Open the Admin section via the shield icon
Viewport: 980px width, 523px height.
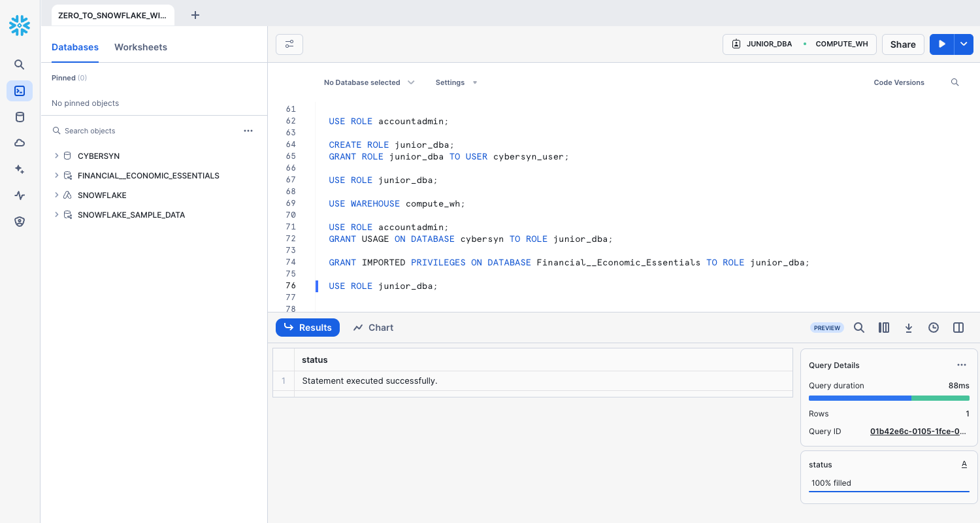click(x=19, y=221)
